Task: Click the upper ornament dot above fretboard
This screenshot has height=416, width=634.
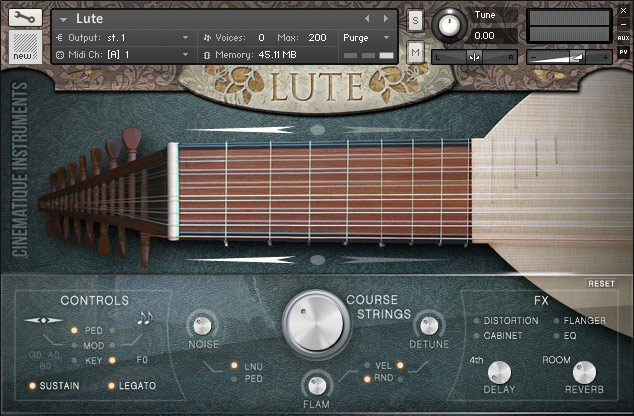Action: pyautogui.click(x=317, y=130)
